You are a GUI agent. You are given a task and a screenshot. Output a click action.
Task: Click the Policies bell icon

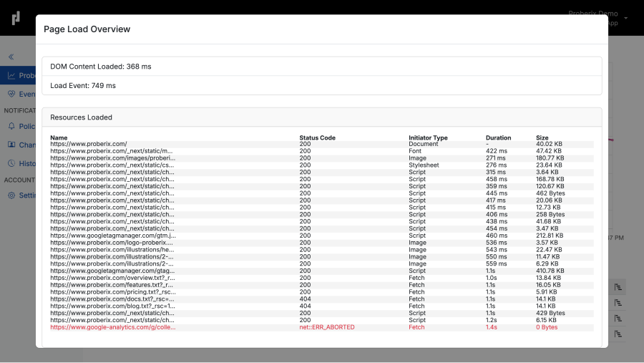click(11, 126)
